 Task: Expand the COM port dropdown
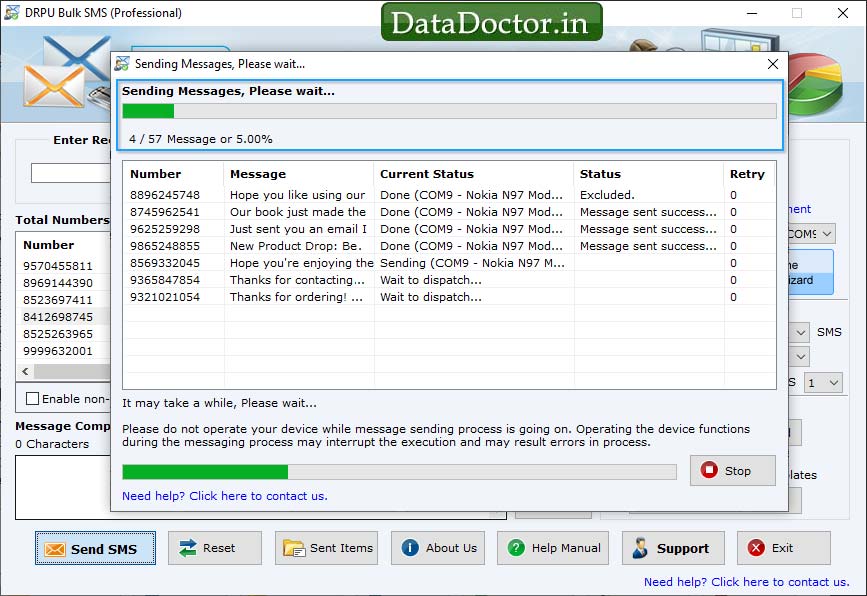point(827,234)
